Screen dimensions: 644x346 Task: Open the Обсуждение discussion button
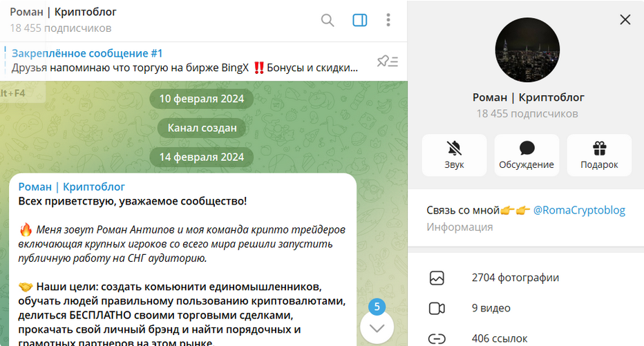[x=527, y=155]
